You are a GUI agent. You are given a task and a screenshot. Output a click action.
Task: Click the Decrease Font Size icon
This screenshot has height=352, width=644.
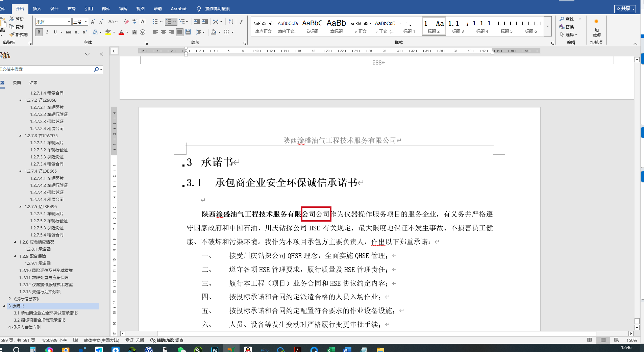pos(101,22)
